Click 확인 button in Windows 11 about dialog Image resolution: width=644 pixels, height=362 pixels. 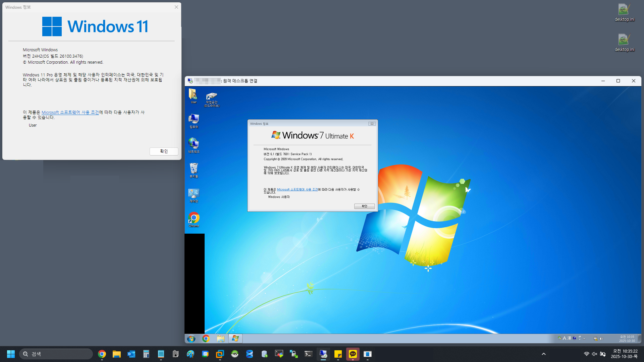[x=164, y=151]
